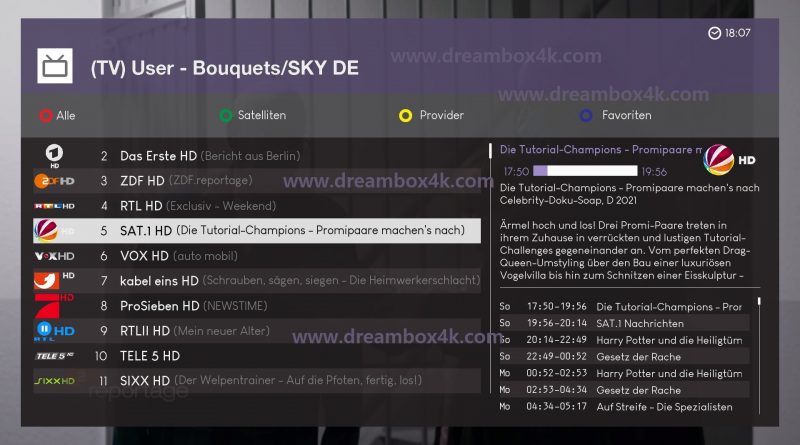Select the kabel eins HD logo
This screenshot has height=445, width=800.
click(x=54, y=280)
